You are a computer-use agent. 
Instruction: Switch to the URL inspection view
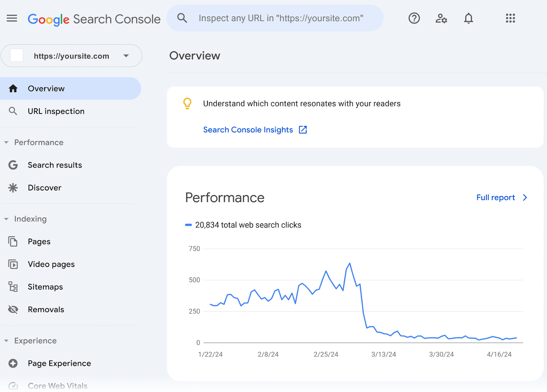pyautogui.click(x=56, y=111)
